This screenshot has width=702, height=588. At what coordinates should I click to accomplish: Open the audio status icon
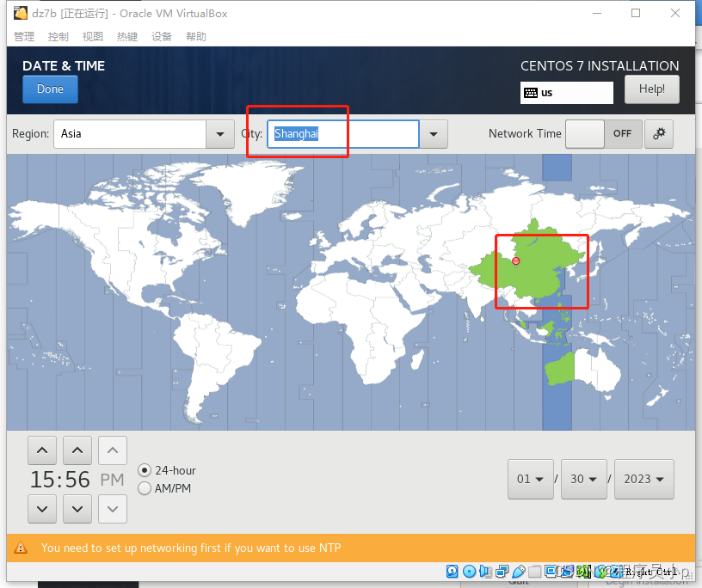pos(485,571)
